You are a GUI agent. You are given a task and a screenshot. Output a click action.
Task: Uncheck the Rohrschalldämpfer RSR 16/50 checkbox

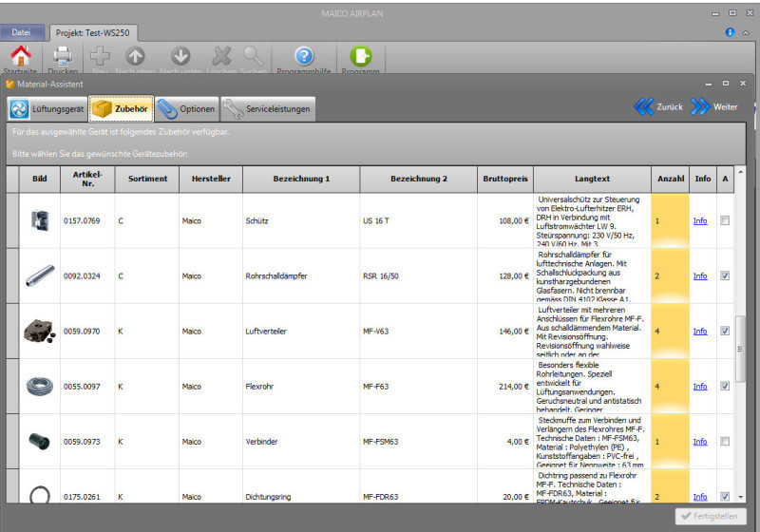[725, 275]
